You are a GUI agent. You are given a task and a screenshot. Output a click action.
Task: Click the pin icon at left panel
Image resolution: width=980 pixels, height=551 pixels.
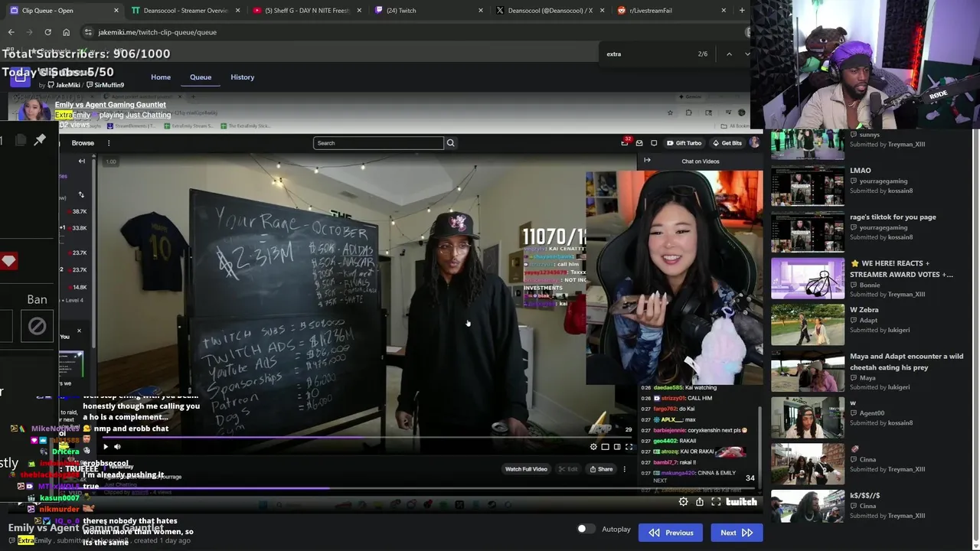(x=40, y=139)
